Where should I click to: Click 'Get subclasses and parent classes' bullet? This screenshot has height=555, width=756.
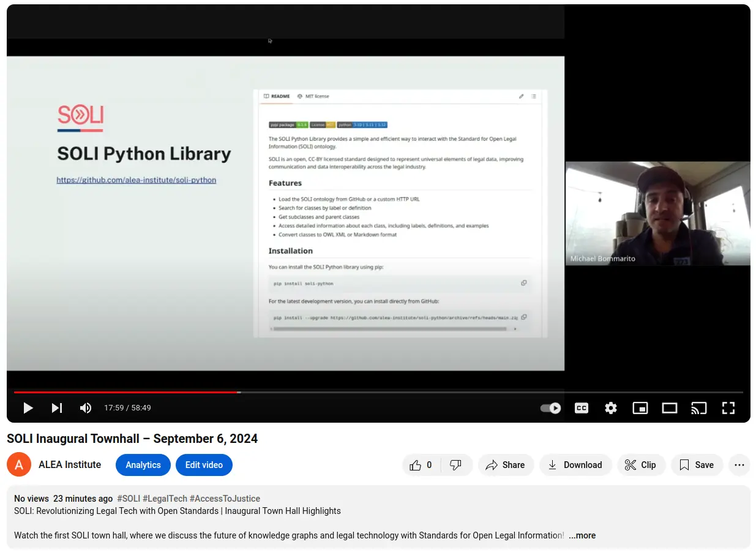click(x=319, y=217)
